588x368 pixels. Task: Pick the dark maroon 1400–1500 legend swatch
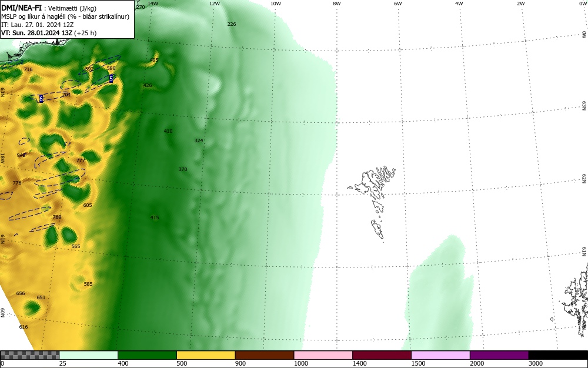382,355
